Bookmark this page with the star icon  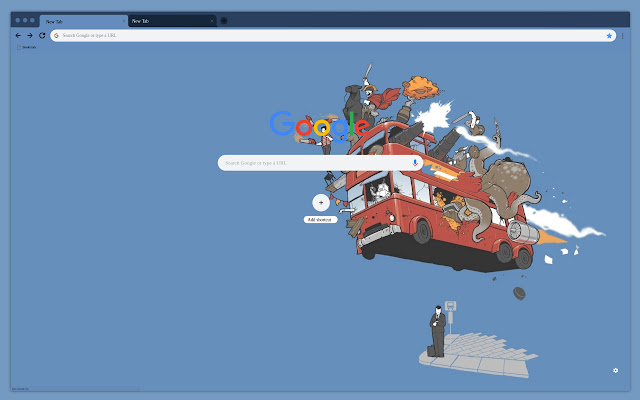pyautogui.click(x=609, y=36)
